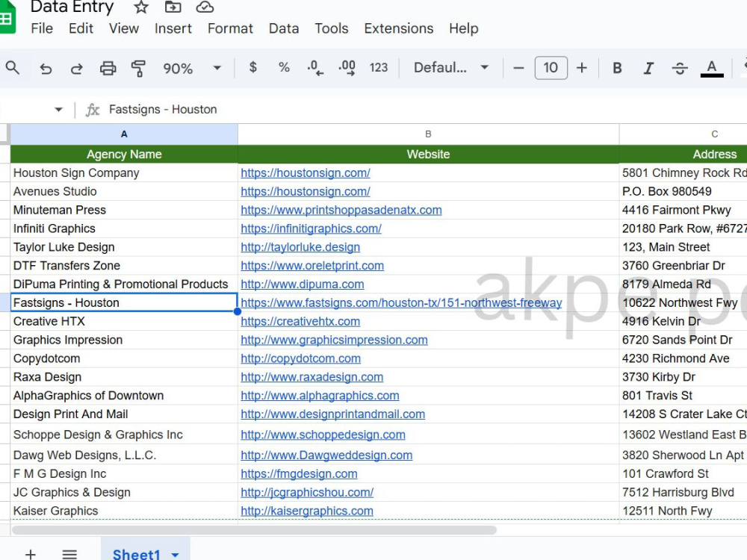
Task: Select the Agency Name header cell
Action: click(124, 155)
